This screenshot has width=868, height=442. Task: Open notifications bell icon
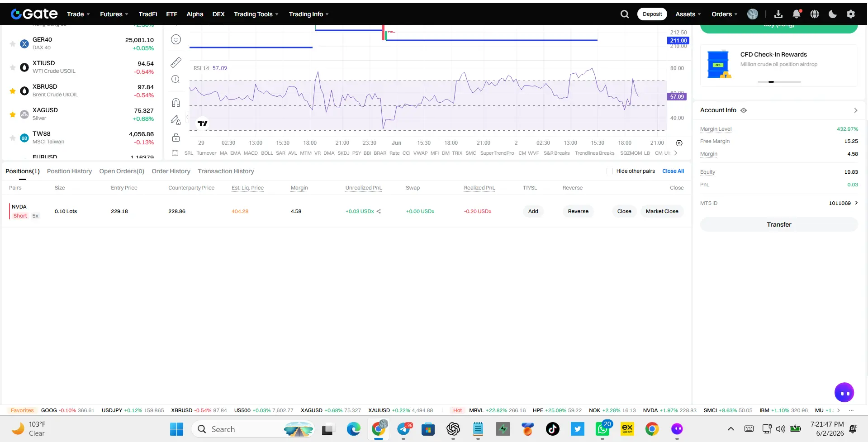[x=797, y=14]
